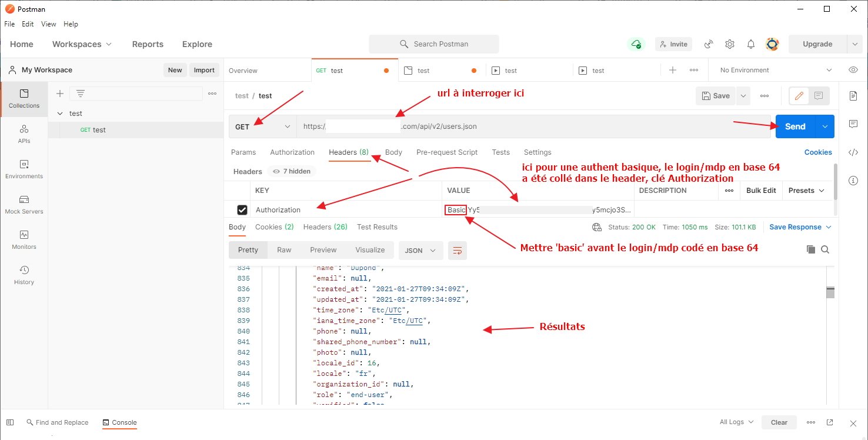Toggle line wrap icon in response
Image resolution: width=868 pixels, height=440 pixels.
tap(457, 250)
